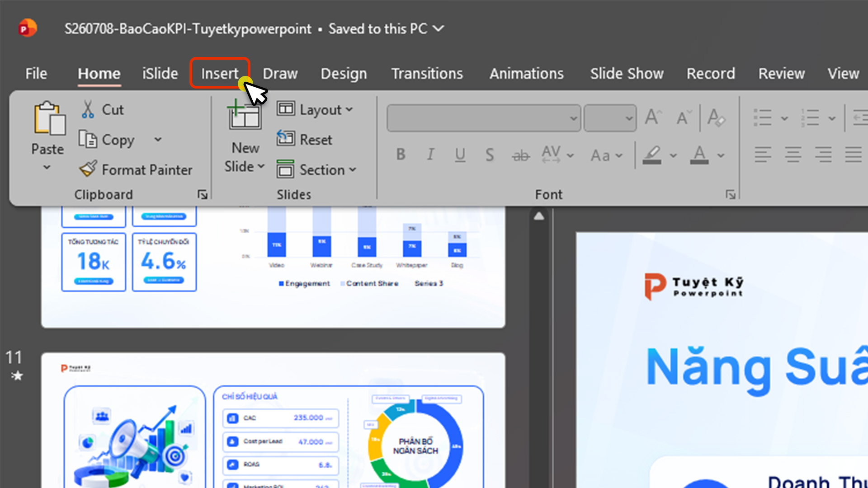The height and width of the screenshot is (488, 868).
Task: Select slide 11 thumbnail
Action: [x=273, y=420]
